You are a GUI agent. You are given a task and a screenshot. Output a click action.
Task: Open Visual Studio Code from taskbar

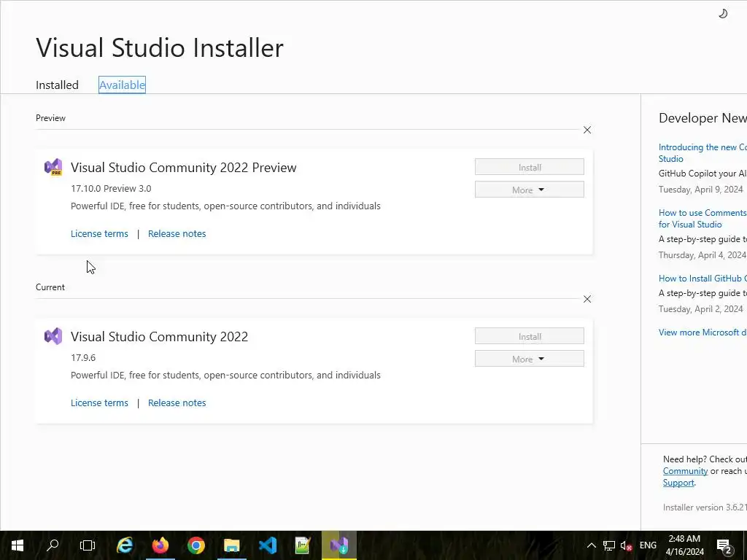pos(268,545)
